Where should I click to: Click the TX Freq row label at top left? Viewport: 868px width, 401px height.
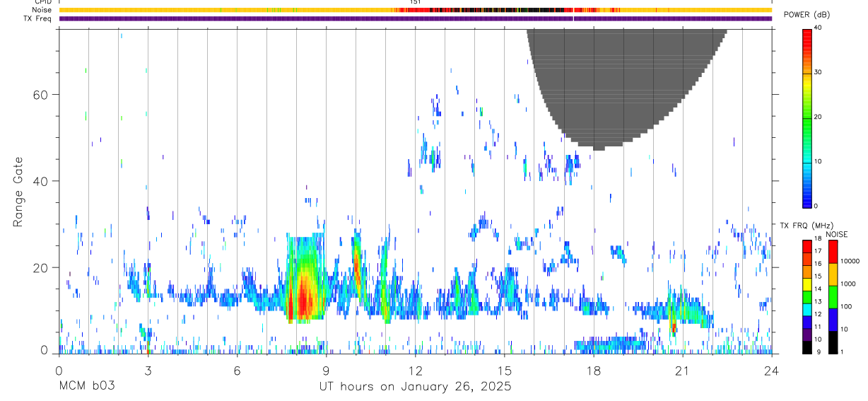pos(38,18)
